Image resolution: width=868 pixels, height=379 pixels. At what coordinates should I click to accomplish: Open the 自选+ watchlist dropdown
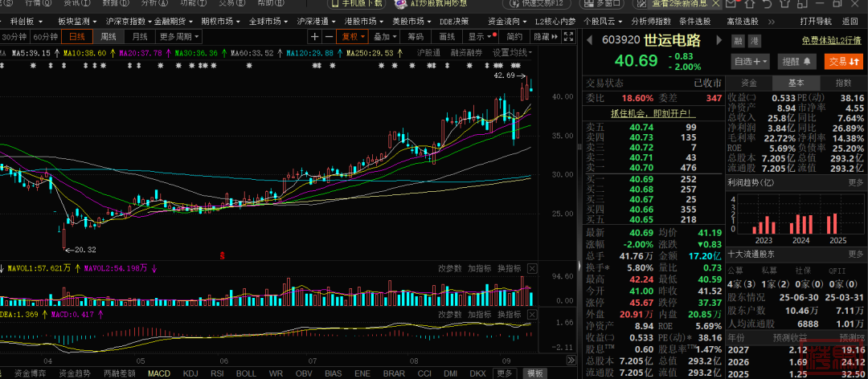tap(751, 61)
